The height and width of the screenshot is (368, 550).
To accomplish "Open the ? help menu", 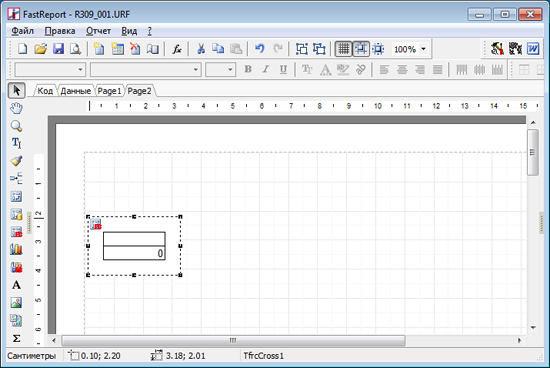I will (149, 31).
